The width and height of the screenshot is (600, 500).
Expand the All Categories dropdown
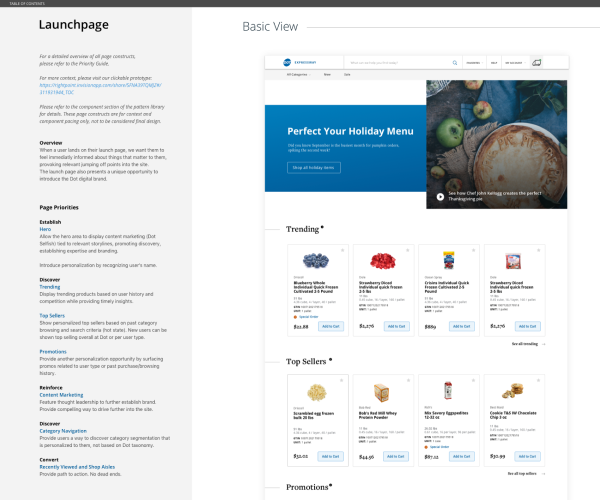[299, 75]
